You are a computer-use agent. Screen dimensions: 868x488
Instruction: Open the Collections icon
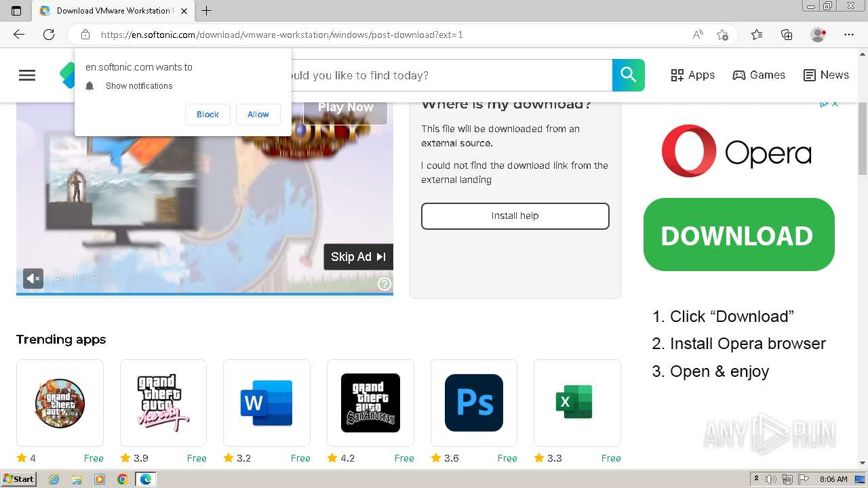787,35
